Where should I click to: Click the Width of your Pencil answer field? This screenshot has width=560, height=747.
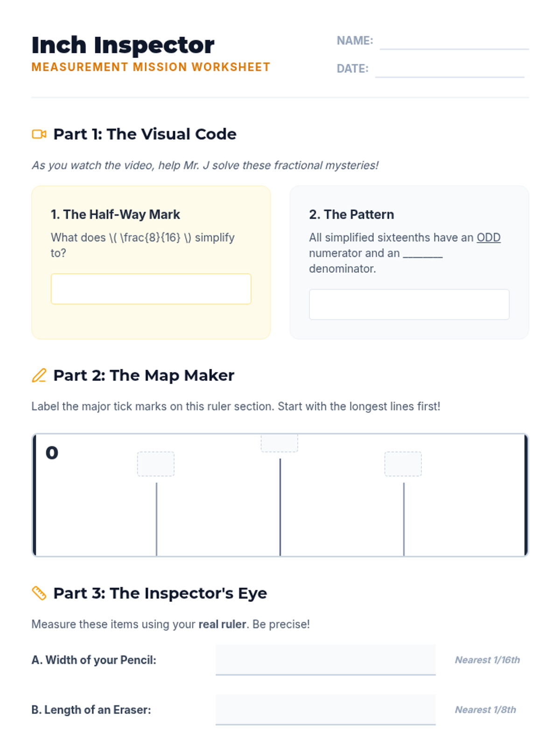[x=325, y=660]
